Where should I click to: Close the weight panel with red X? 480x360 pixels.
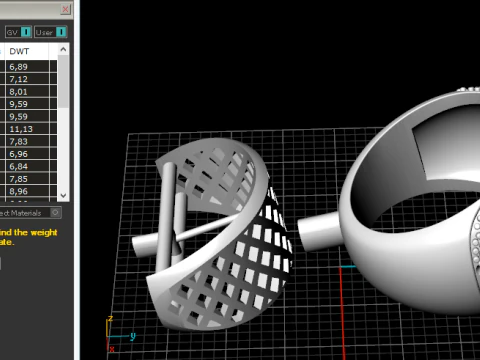click(x=65, y=9)
